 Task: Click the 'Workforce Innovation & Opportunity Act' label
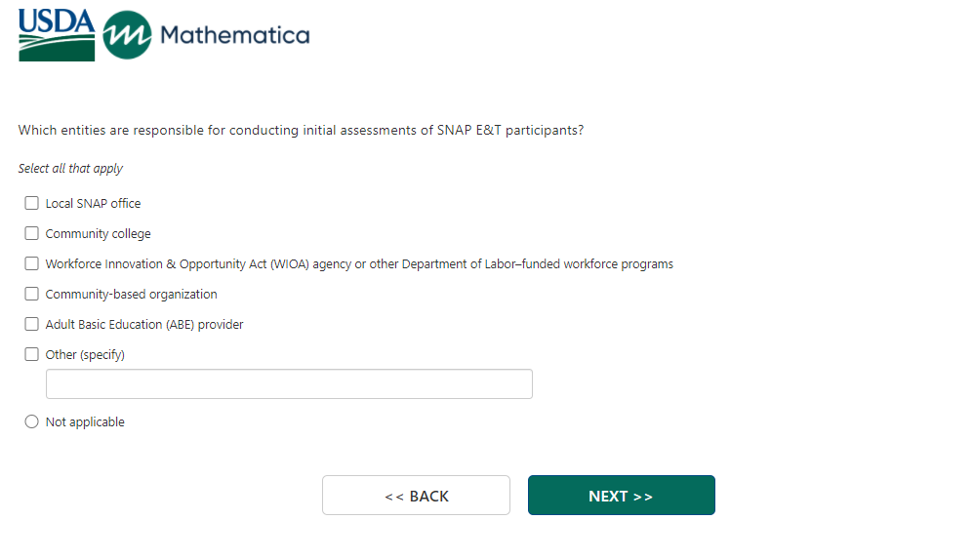tap(359, 263)
